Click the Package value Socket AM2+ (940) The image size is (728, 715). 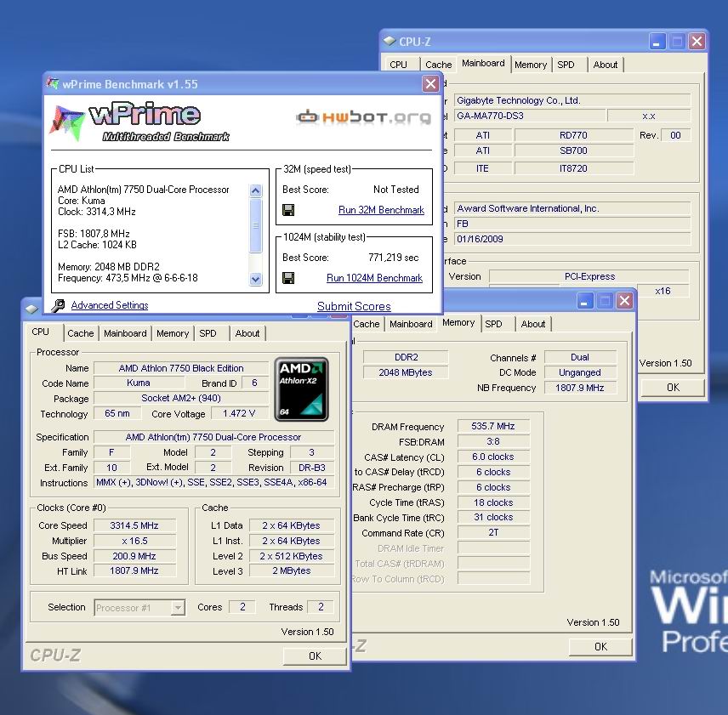[x=181, y=398]
